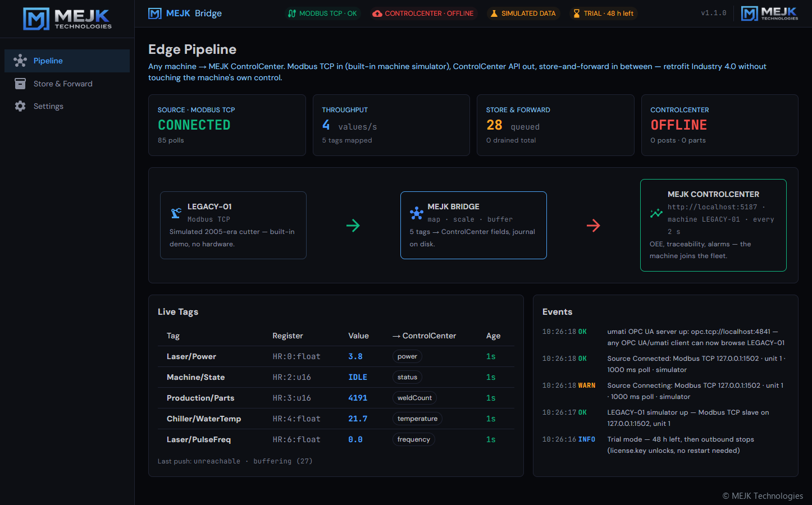The height and width of the screenshot is (505, 812).
Task: Click the '0 drained total' text
Action: tap(511, 140)
